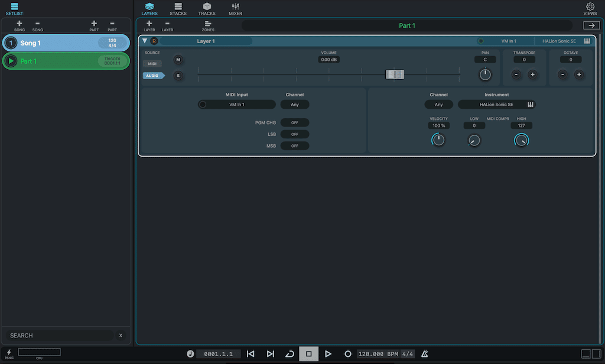This screenshot has width=605, height=364.
Task: Switch to the Stacks tab
Action: coord(178,8)
